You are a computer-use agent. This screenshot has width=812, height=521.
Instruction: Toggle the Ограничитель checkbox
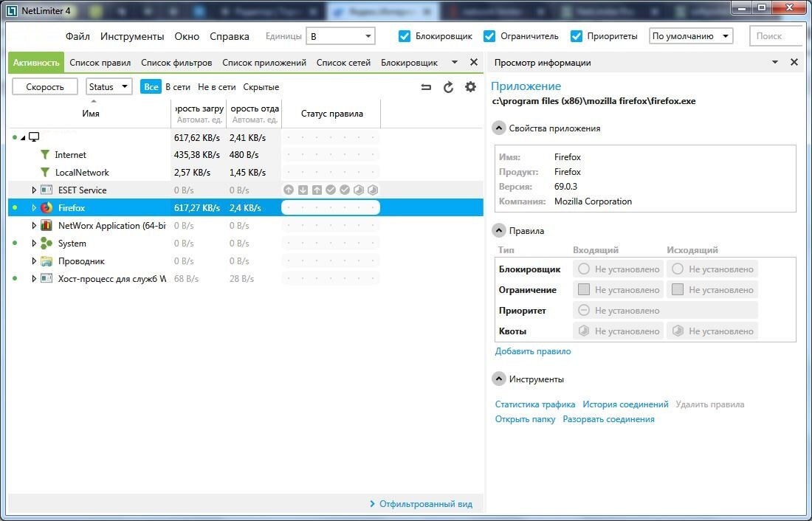pos(489,36)
